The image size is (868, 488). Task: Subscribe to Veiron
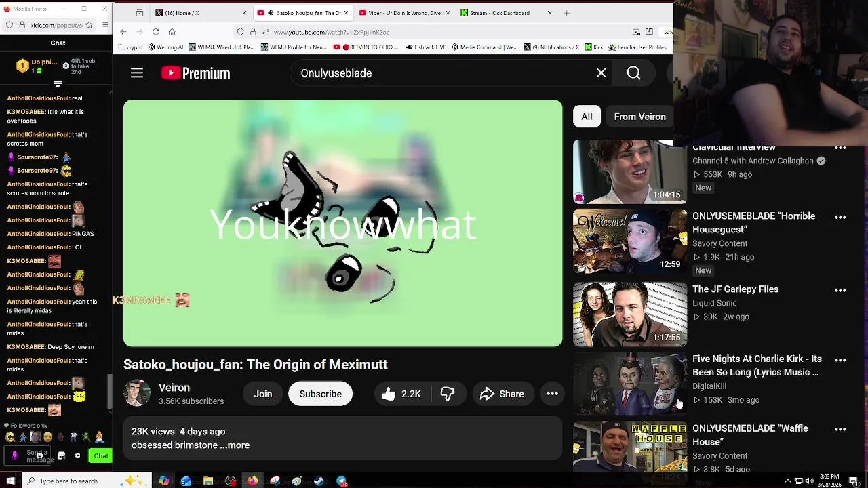[320, 394]
